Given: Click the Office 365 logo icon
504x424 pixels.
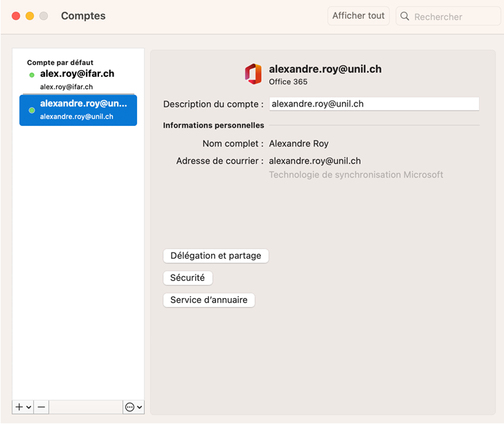Looking at the screenshot, I should tap(253, 74).
